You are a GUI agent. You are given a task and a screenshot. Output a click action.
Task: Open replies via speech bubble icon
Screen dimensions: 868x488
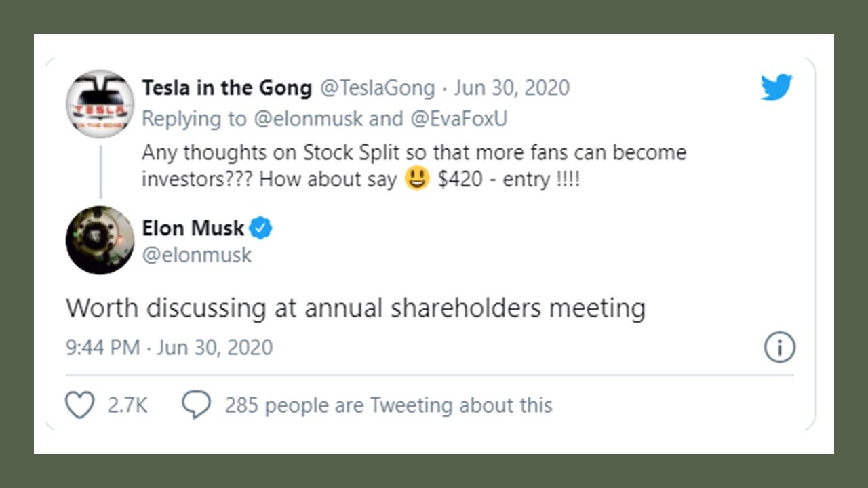tap(196, 405)
